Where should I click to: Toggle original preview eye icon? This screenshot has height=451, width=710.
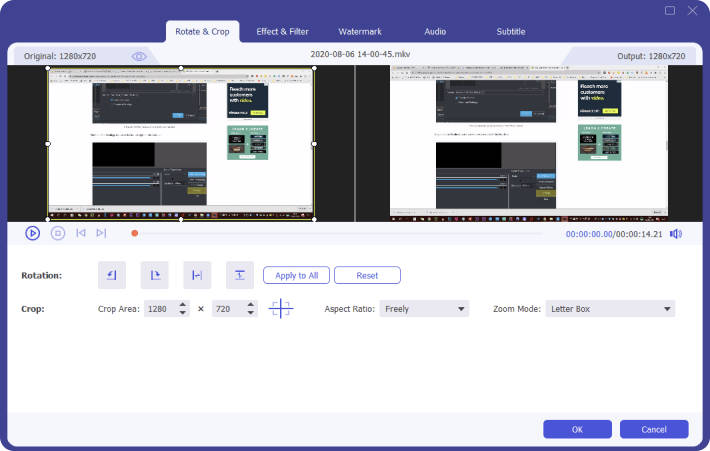coord(139,56)
